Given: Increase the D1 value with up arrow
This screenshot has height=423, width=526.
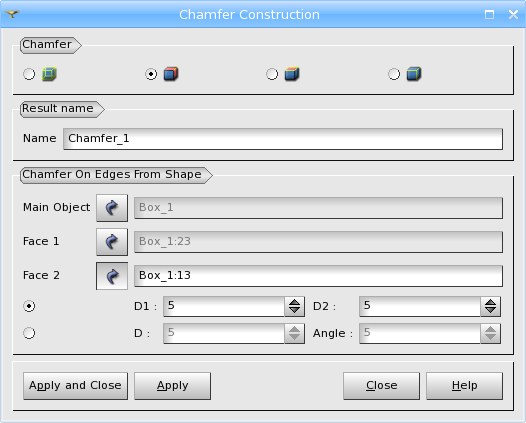Looking at the screenshot, I should point(295,302).
